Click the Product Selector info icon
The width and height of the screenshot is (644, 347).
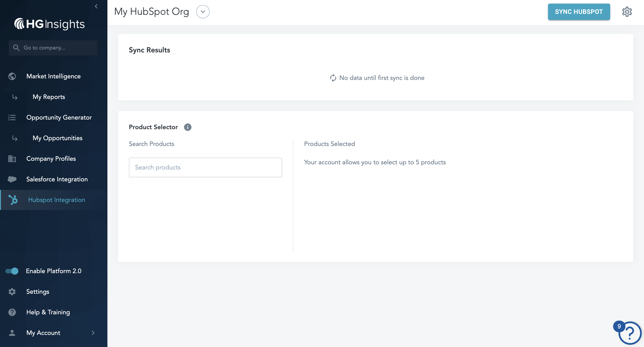[188, 127]
